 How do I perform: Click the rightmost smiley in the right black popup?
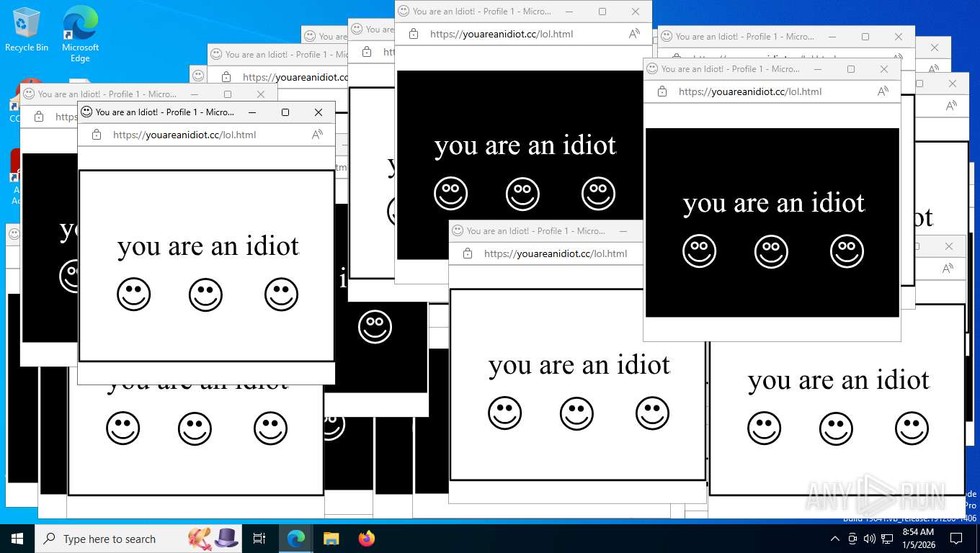pos(847,251)
